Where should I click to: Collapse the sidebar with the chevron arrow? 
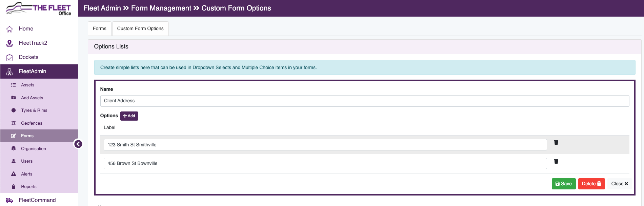click(x=78, y=144)
